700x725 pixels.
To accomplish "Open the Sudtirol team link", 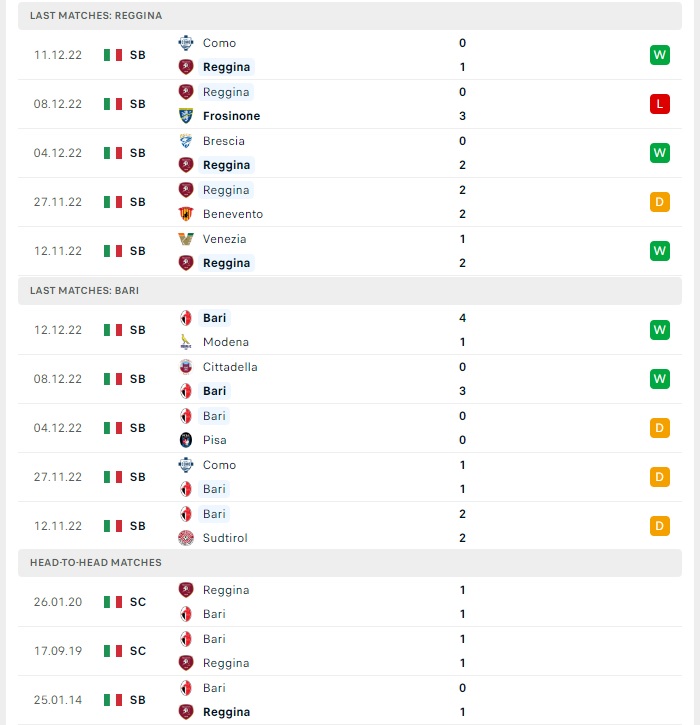I will pyautogui.click(x=225, y=538).
